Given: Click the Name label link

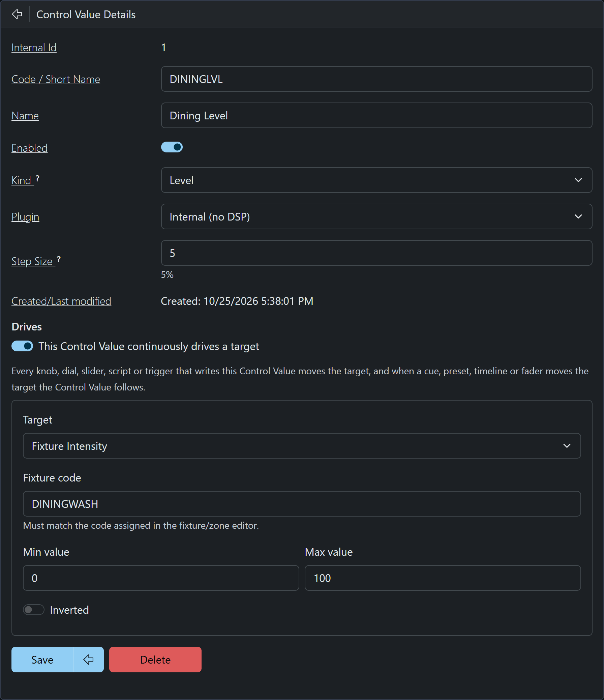Looking at the screenshot, I should [x=25, y=116].
